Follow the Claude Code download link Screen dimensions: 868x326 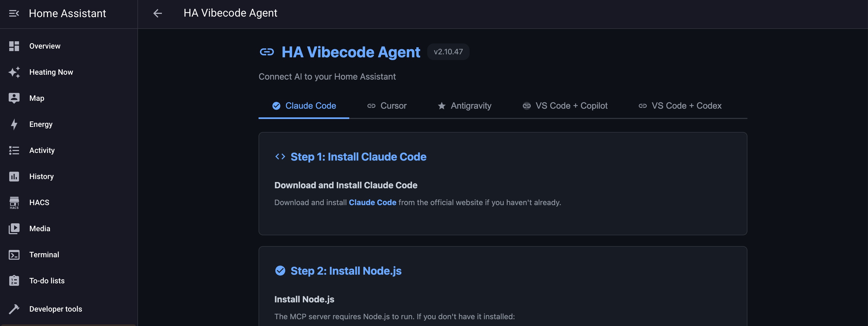pos(372,203)
